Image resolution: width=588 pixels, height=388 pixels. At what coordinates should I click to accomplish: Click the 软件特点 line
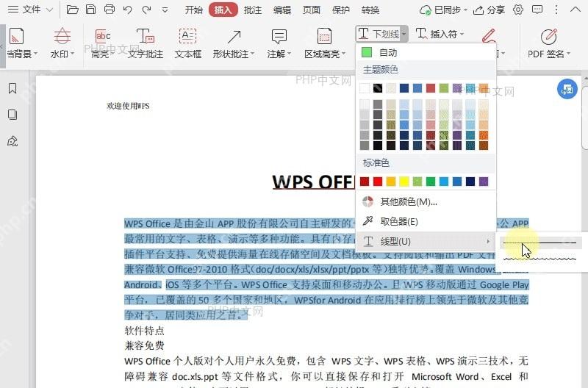[x=144, y=330]
